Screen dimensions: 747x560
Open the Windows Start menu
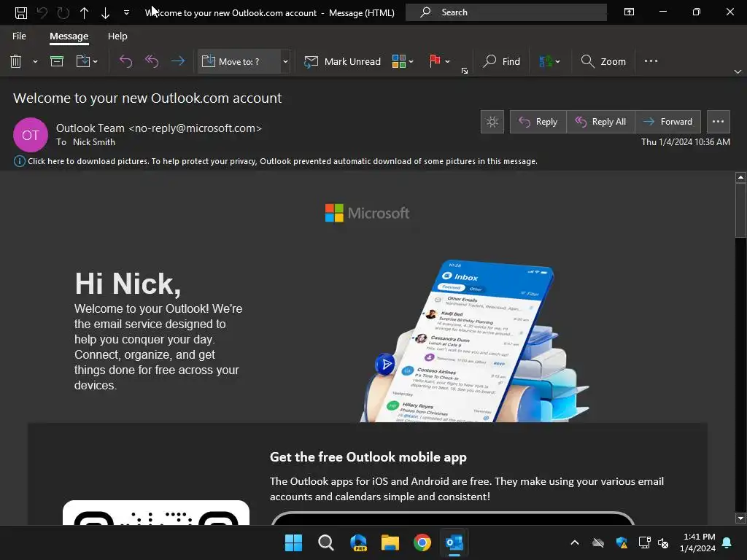[x=293, y=542]
